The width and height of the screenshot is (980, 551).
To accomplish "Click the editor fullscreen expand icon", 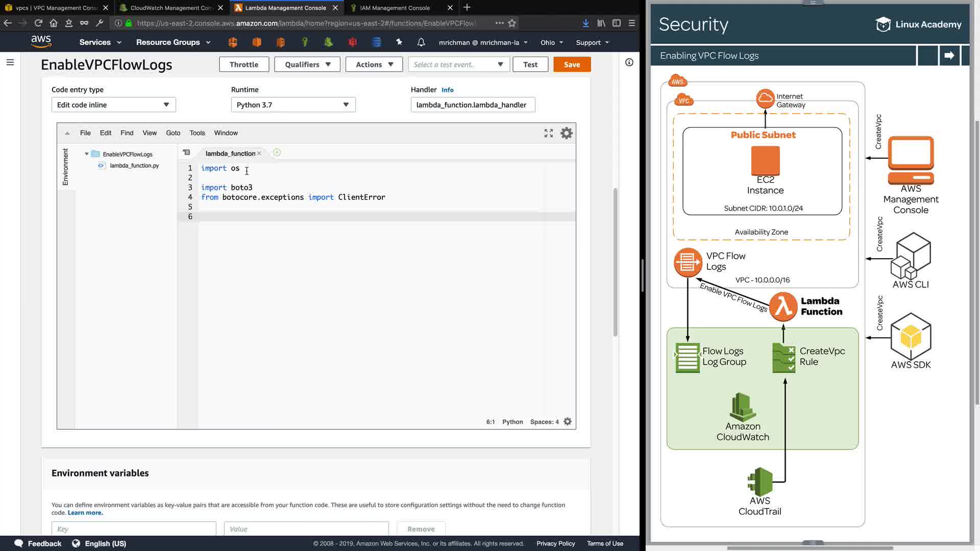I will tap(549, 133).
